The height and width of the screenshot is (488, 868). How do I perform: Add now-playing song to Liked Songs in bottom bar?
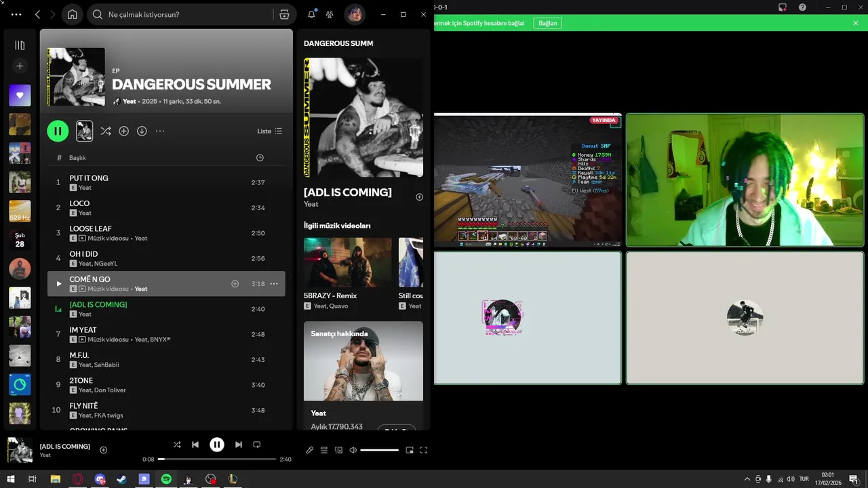[x=104, y=450]
